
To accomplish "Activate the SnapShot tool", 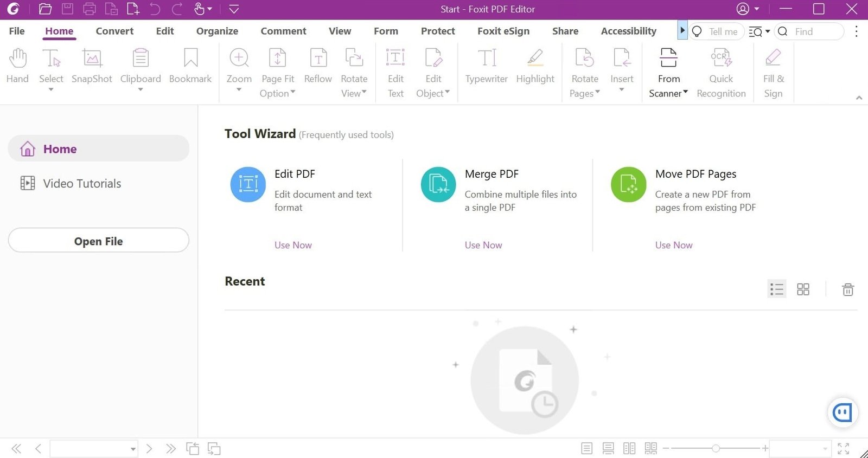I will pyautogui.click(x=92, y=66).
